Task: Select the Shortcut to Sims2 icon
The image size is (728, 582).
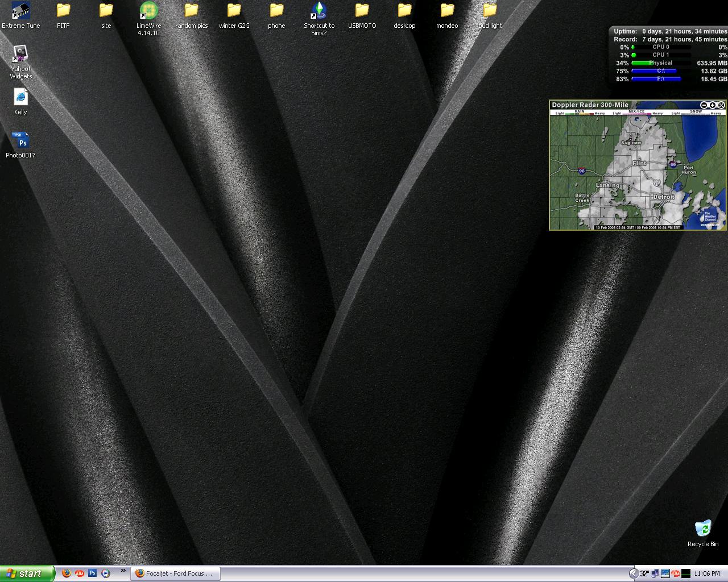Action: [x=319, y=19]
